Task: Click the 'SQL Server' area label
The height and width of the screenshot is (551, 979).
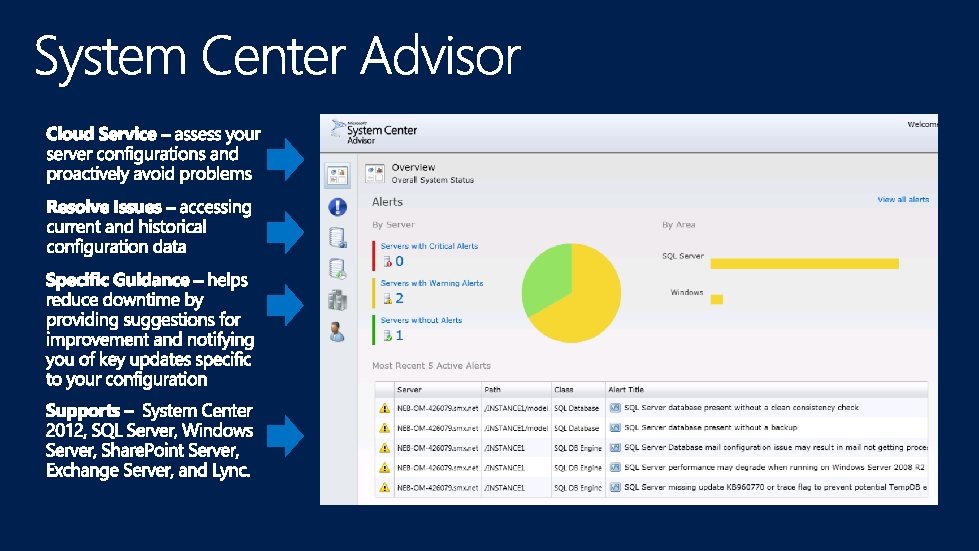Action: point(683,256)
